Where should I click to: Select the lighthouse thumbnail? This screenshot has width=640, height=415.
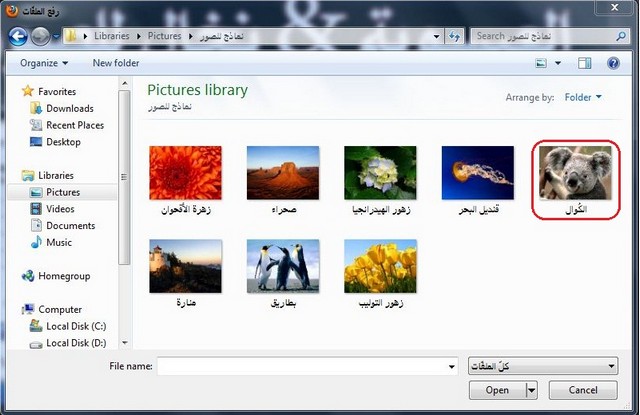(x=185, y=266)
